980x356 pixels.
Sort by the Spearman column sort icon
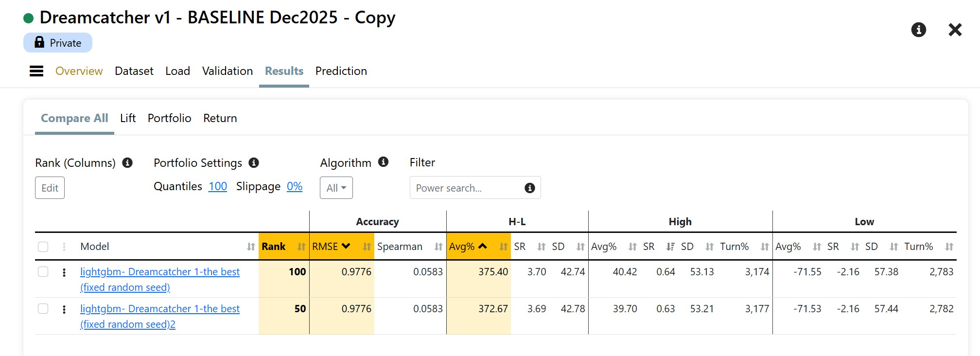[438, 247]
